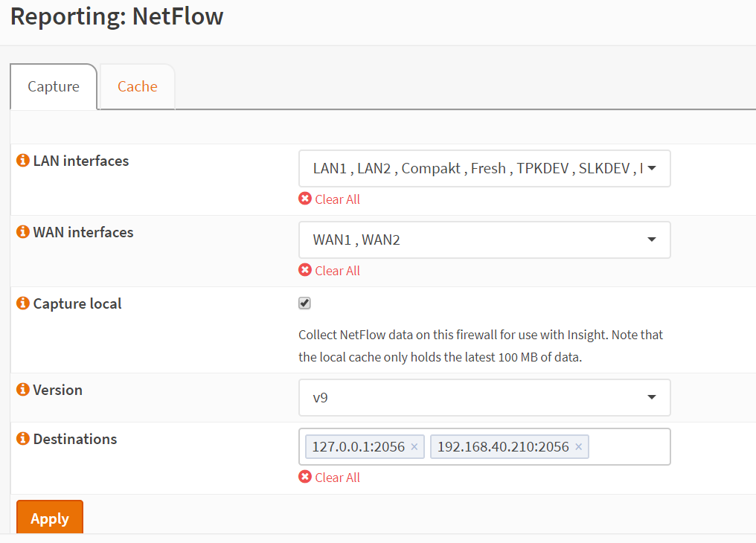Uncheck the Capture local checkbox
The height and width of the screenshot is (543, 756).
coord(304,303)
